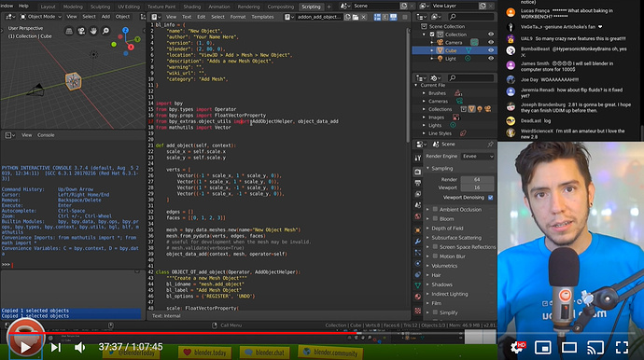Collapse the Sampling panel
644x360 pixels.
(x=428, y=168)
